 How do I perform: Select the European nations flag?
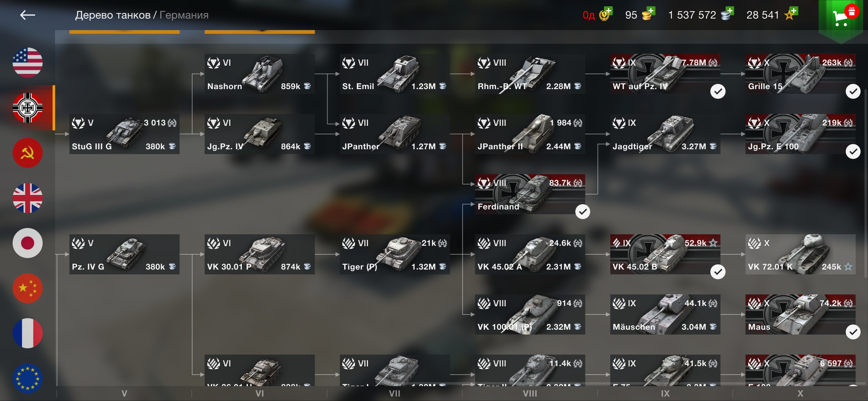pyautogui.click(x=27, y=378)
